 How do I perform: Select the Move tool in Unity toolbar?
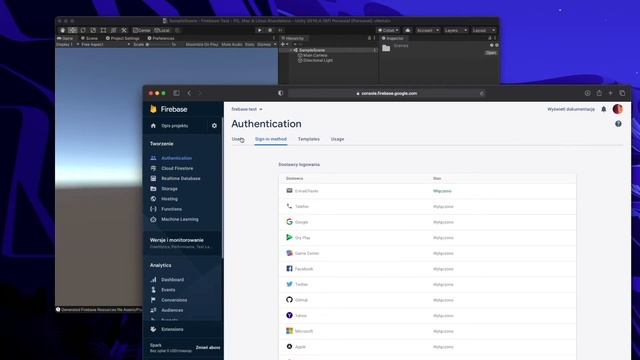pyautogui.click(x=73, y=30)
